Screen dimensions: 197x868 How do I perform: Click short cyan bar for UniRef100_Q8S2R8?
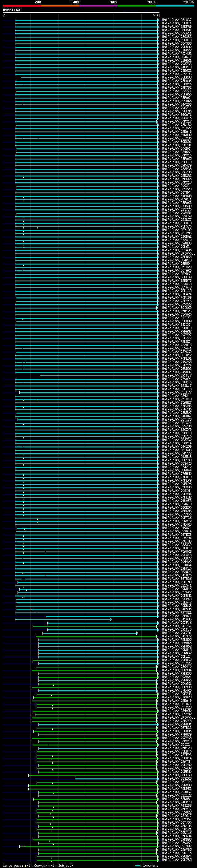117,778
